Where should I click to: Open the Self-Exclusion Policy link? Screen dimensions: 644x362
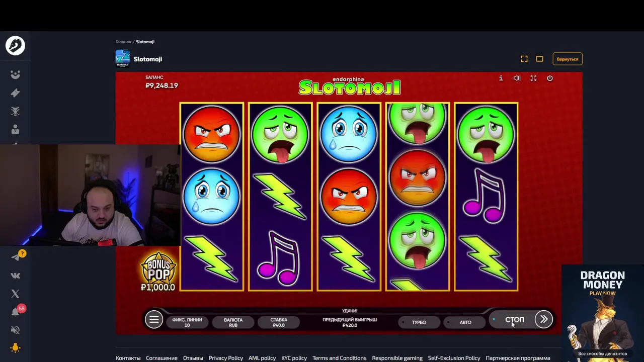click(x=454, y=358)
